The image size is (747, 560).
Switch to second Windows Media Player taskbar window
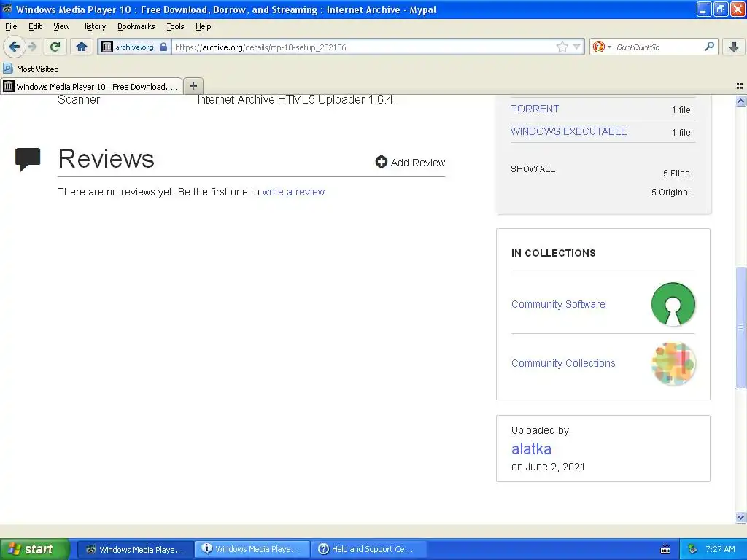252,550
